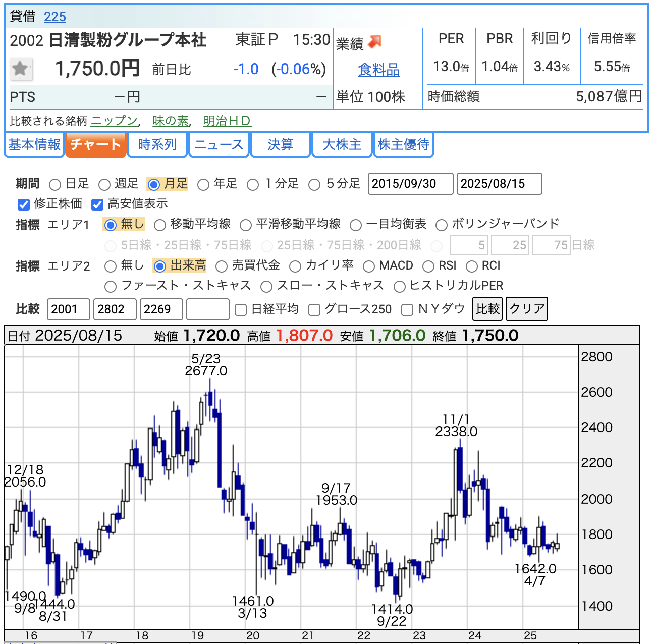Click end date field 2025/08/15
Image resolution: width=654 pixels, height=644 pixels.
click(x=500, y=184)
